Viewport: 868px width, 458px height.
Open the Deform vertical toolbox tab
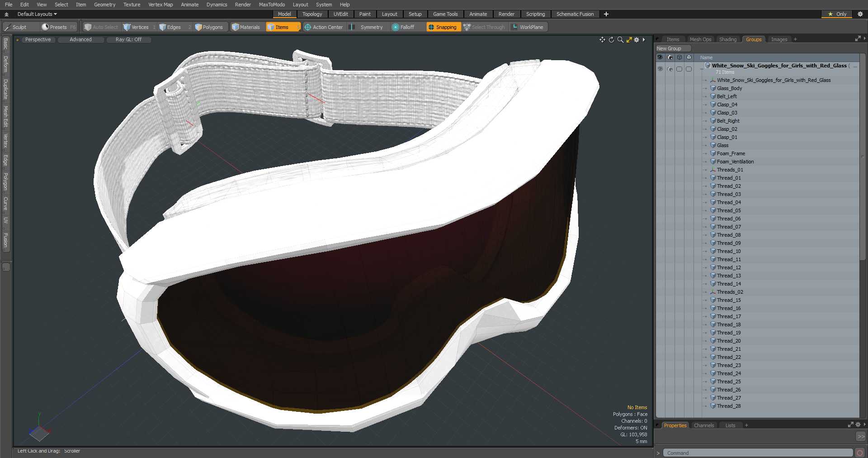tap(5, 64)
